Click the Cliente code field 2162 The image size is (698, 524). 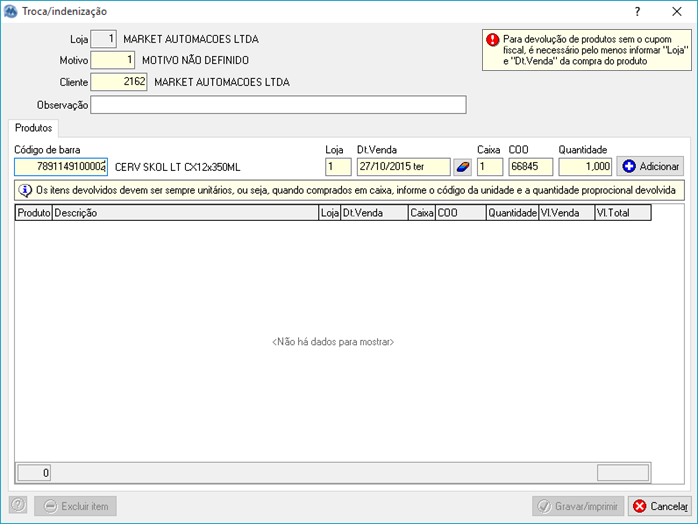[119, 82]
